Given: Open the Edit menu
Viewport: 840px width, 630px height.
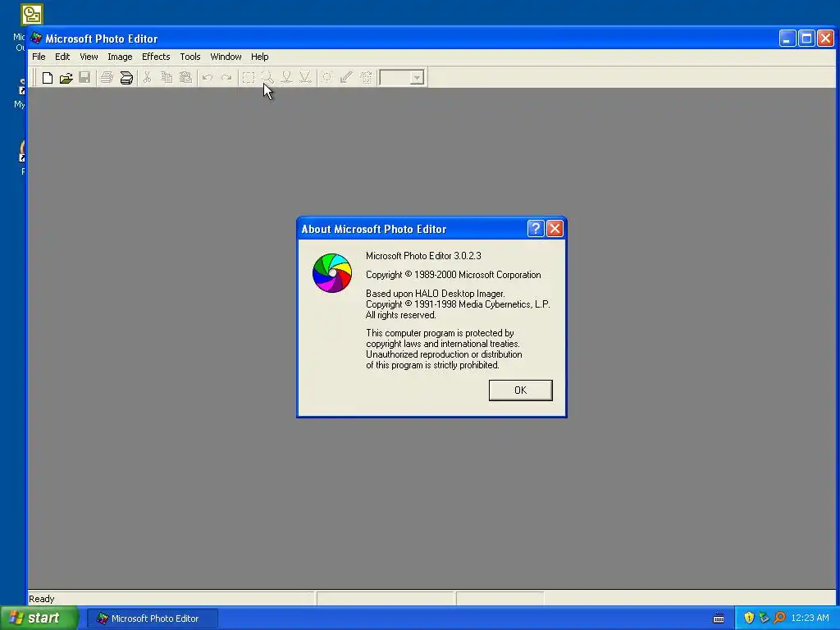Looking at the screenshot, I should coord(62,57).
